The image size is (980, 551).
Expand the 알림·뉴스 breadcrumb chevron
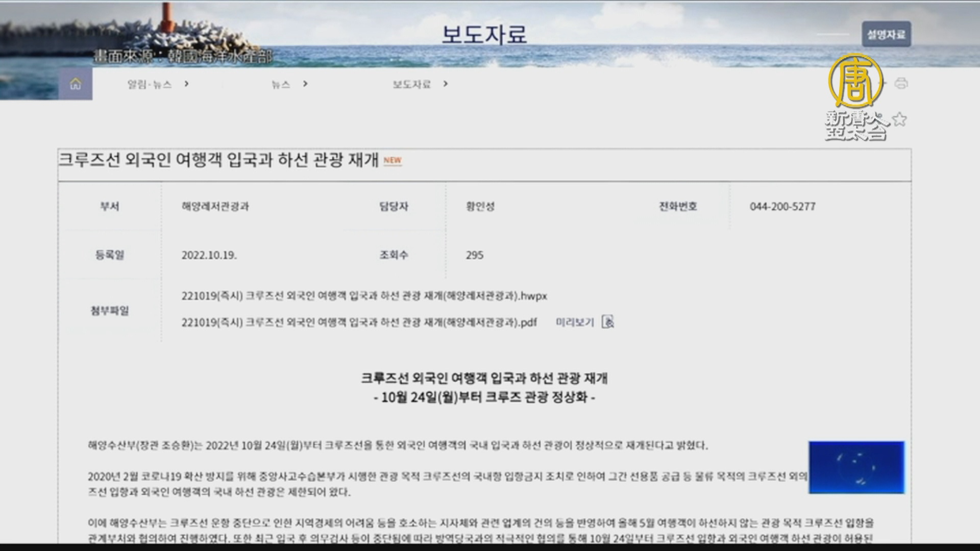[187, 84]
